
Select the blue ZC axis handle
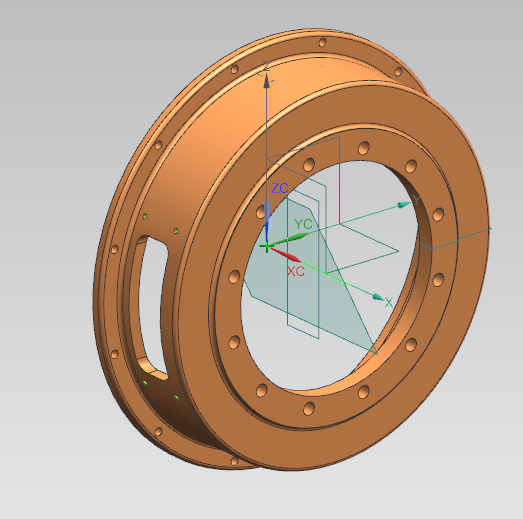[x=267, y=217]
